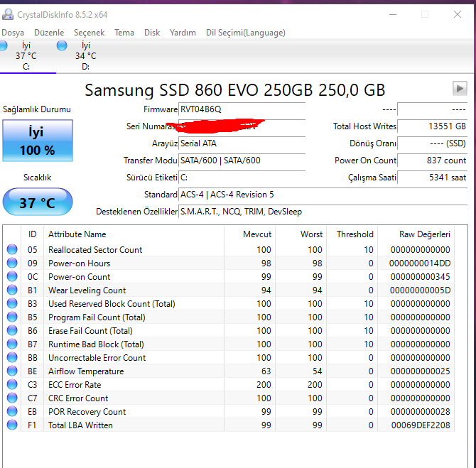
Task: Click the Transfer Modu field SATA/600
Action: (x=242, y=160)
